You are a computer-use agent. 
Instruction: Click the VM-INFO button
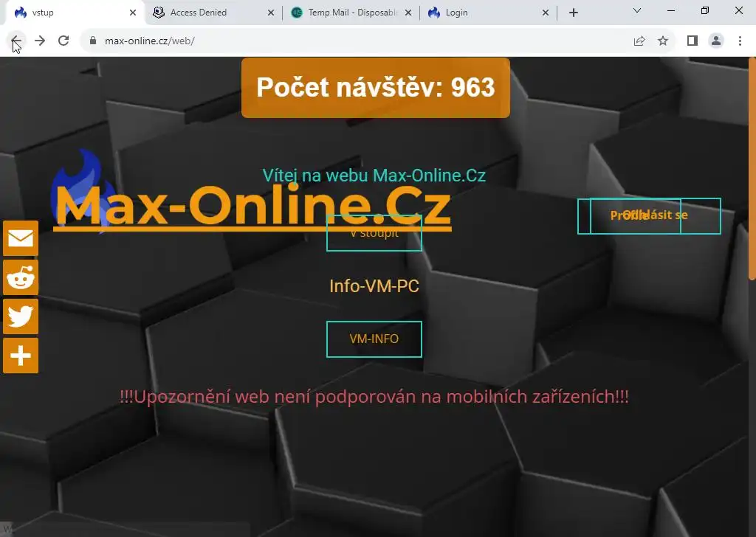coord(374,339)
